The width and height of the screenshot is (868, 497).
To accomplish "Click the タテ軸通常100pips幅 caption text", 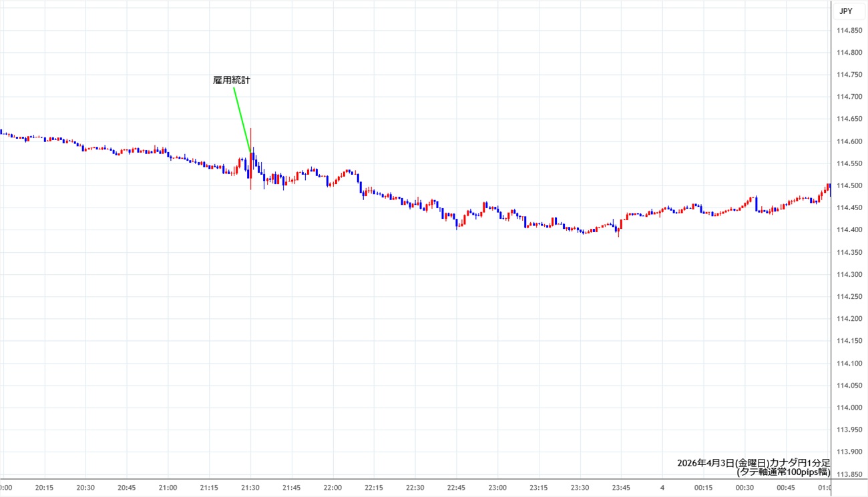I will pyautogui.click(x=783, y=472).
